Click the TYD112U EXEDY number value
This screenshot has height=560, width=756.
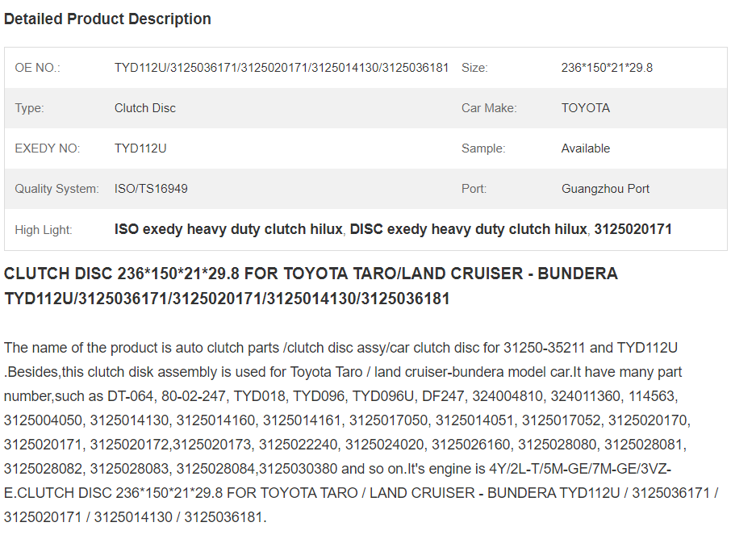(140, 148)
